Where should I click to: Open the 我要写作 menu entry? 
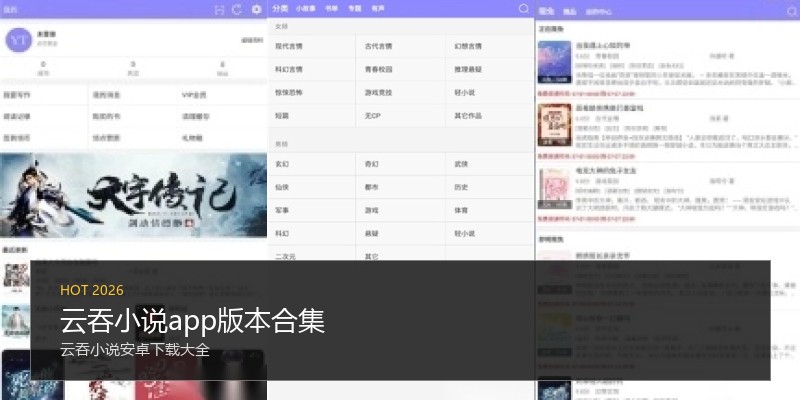pyautogui.click(x=17, y=95)
